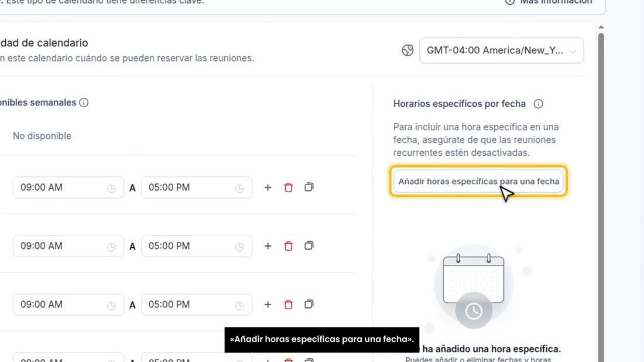Click the plus icon in the third time row
The height and width of the screenshot is (362, 644).
[268, 305]
